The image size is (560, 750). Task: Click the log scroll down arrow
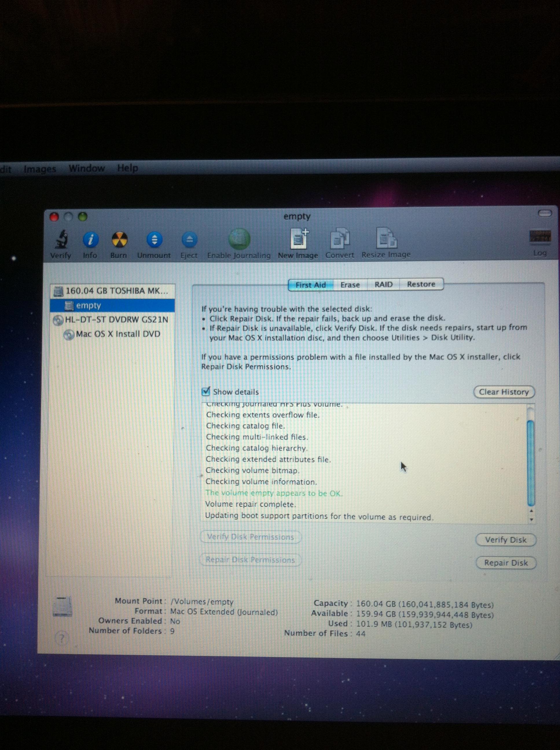click(x=531, y=519)
